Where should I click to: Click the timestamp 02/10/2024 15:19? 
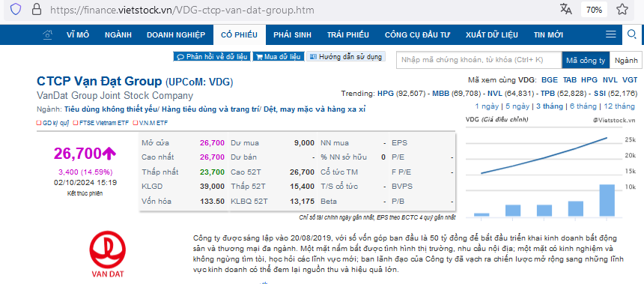point(85,183)
